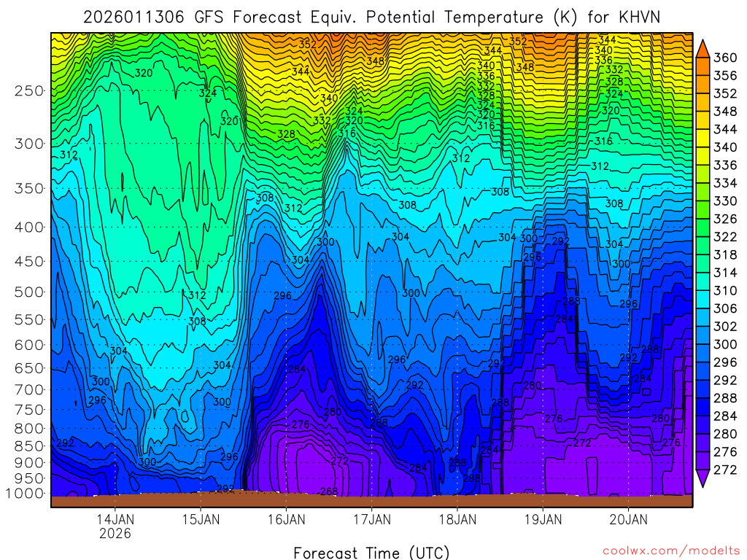This screenshot has width=747, height=560.
Task: Click the 356 value on the color bar
Action: [x=724, y=76]
